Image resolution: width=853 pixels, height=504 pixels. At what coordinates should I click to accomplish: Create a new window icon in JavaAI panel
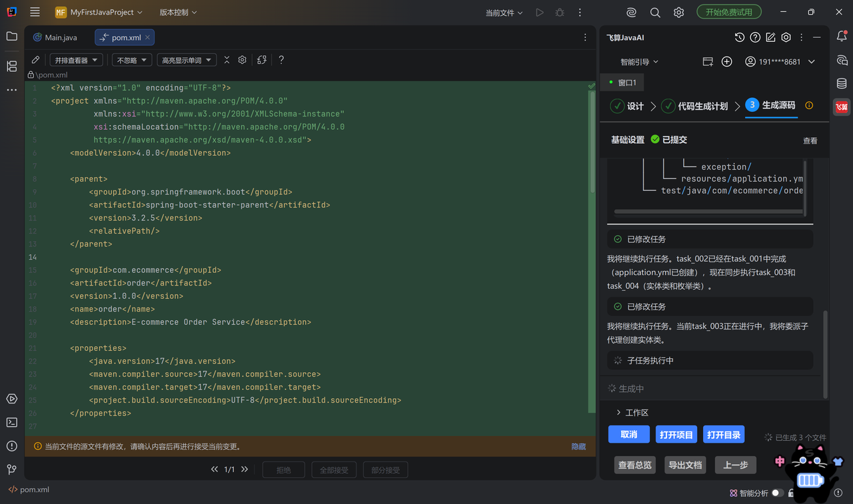(708, 61)
